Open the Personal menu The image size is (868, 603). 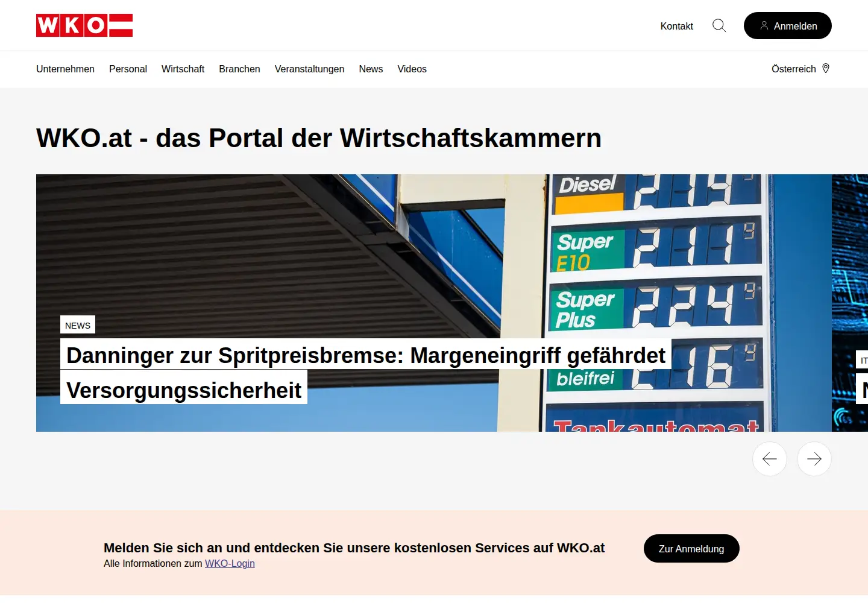[x=128, y=69]
